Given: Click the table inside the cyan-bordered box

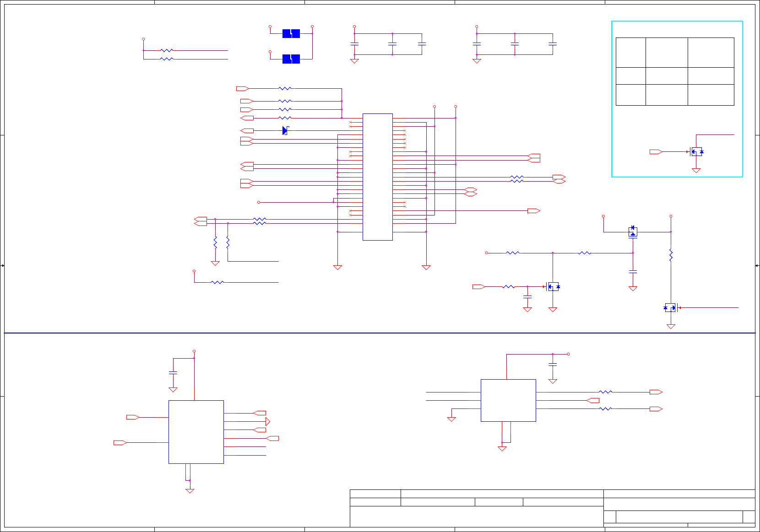Looking at the screenshot, I should click(675, 72).
